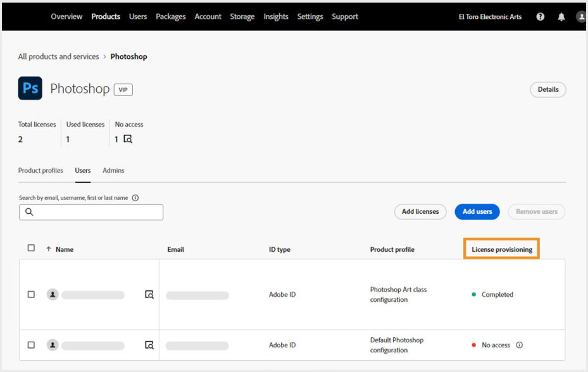Select the Users tab under Photoshop

point(83,170)
